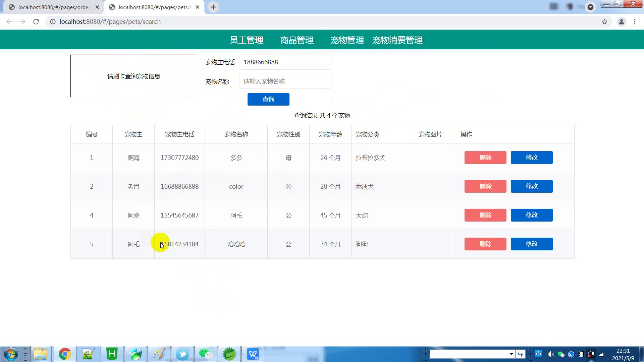Expand the taskbar address dropdown arrow

512,354
